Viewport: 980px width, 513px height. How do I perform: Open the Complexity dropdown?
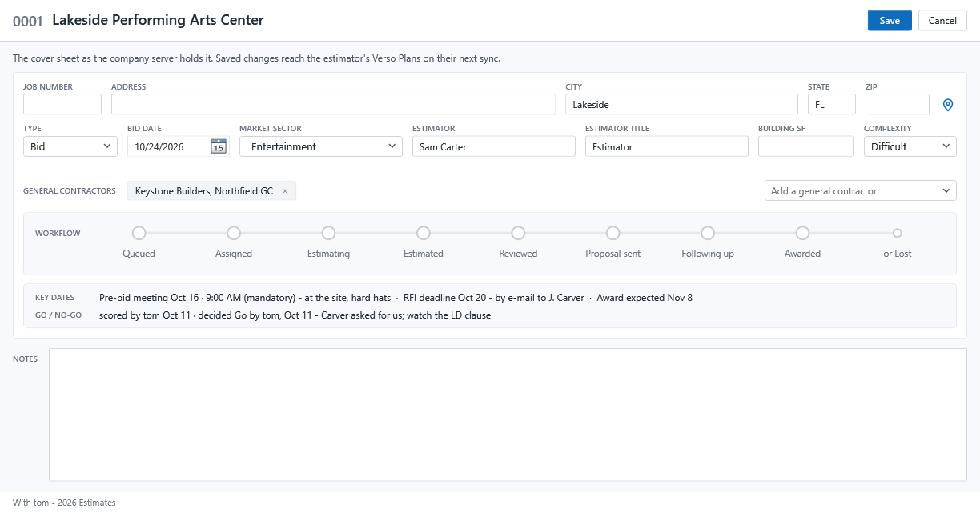910,146
